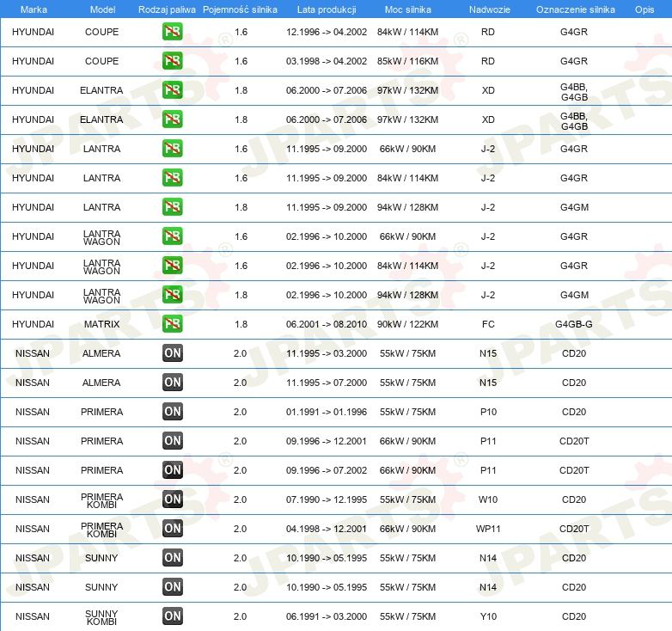Click the 06.2001 -> 08.2010 production years

pos(327,324)
